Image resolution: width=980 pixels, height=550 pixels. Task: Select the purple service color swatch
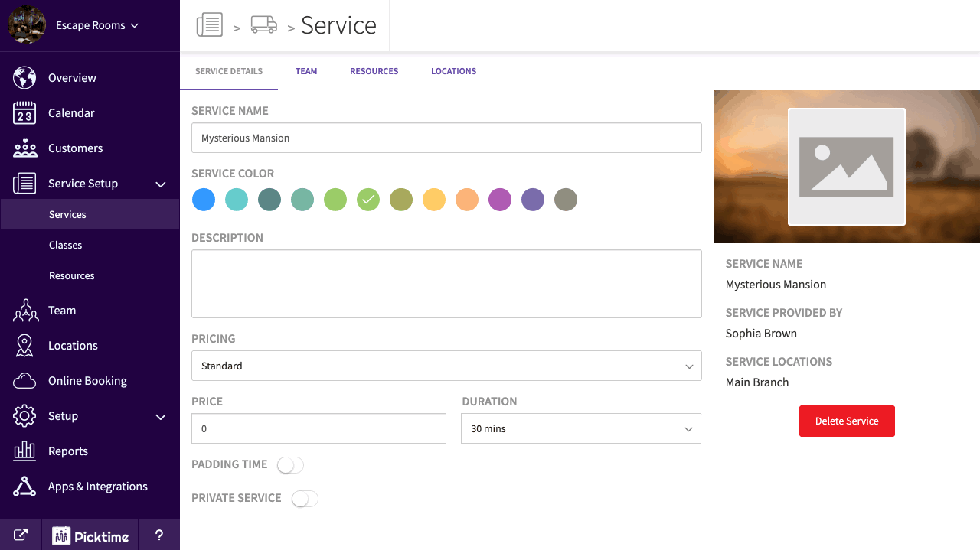[500, 200]
